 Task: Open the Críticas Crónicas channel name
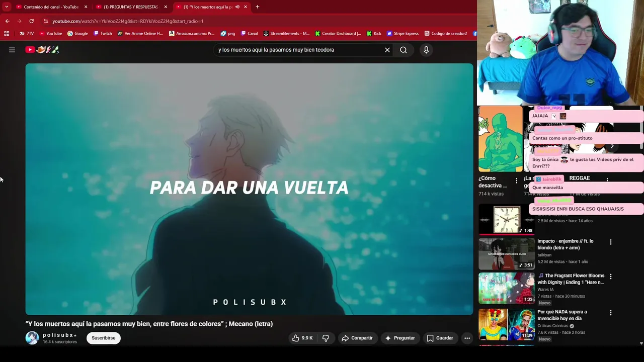pyautogui.click(x=553, y=326)
